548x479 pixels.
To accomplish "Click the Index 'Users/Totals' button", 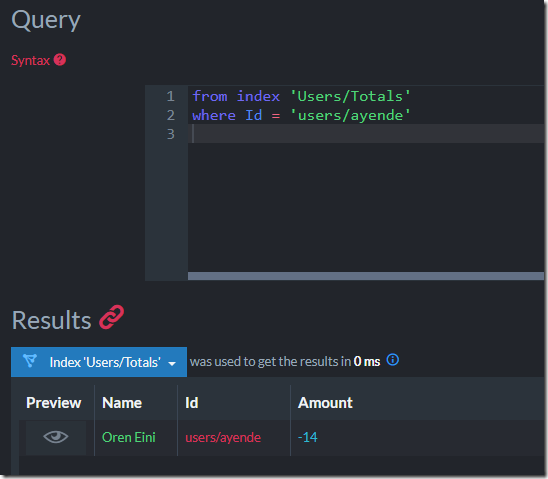I will (99, 362).
